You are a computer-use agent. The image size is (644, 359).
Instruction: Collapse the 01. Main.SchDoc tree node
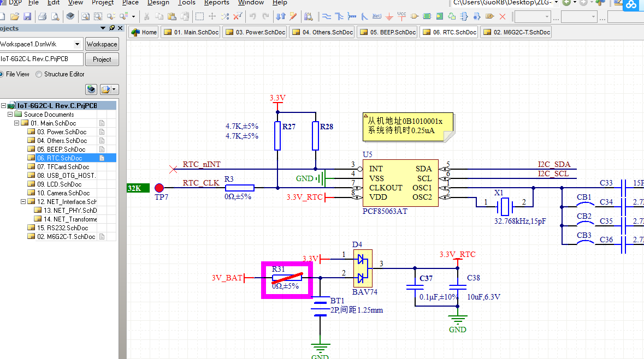16,123
